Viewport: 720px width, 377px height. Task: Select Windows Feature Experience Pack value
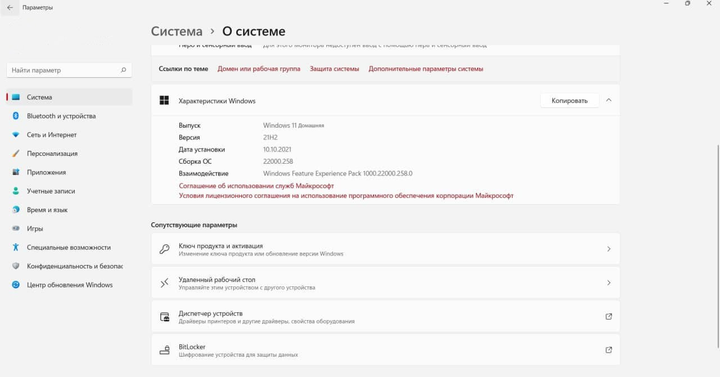(x=338, y=173)
